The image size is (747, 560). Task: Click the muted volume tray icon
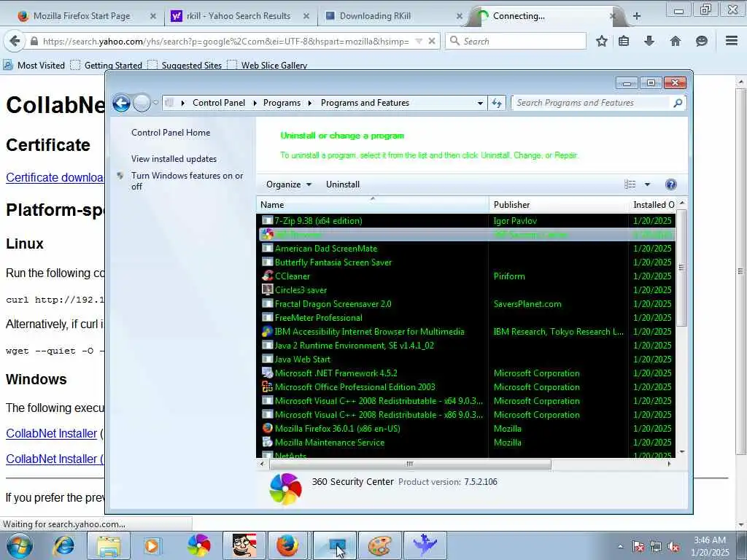click(673, 547)
